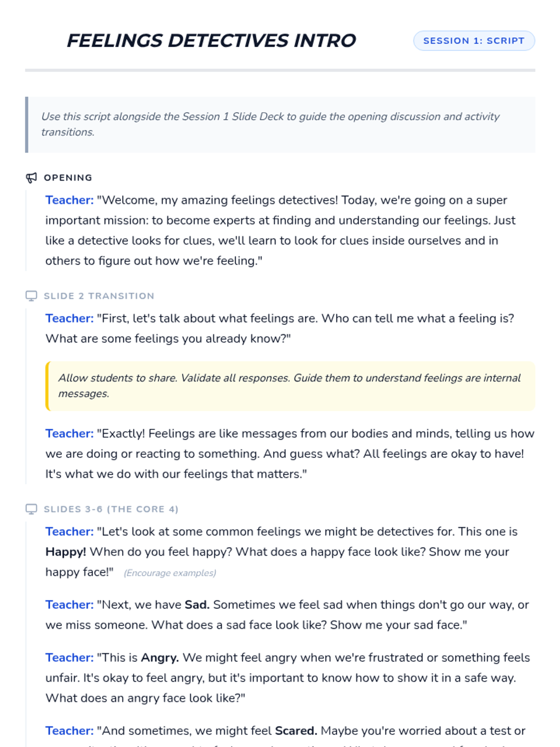Image resolution: width=560 pixels, height=747 pixels.
Task: Click the megaphone icon beside Opening
Action: (x=31, y=178)
